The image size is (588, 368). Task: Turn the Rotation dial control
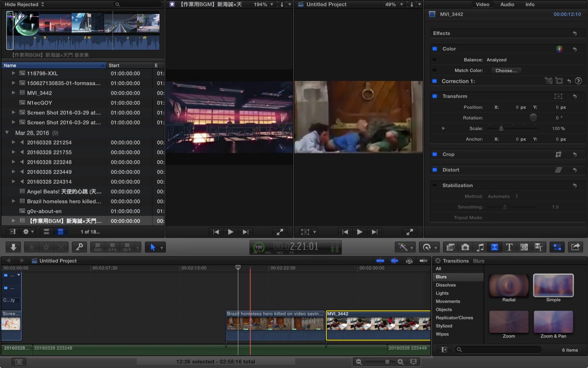click(x=533, y=118)
